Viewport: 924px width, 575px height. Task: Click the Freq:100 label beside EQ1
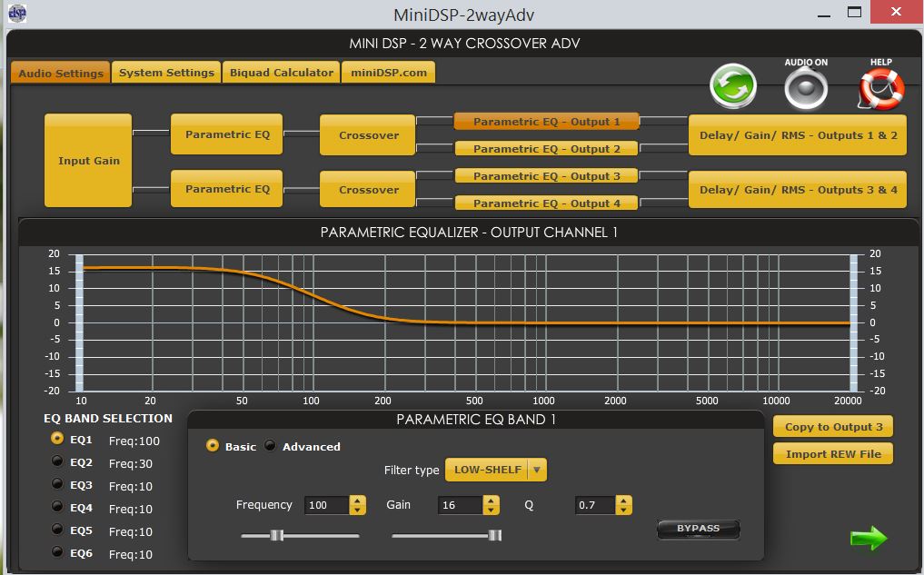tap(134, 441)
